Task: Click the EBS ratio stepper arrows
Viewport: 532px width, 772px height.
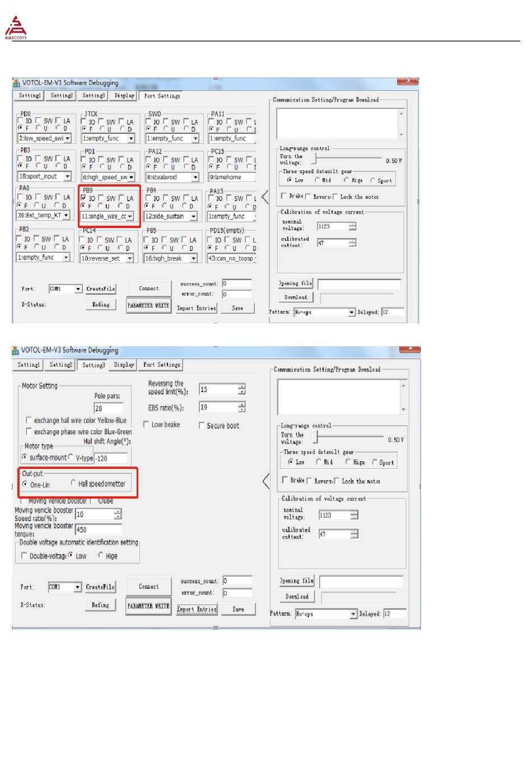Action: point(241,407)
